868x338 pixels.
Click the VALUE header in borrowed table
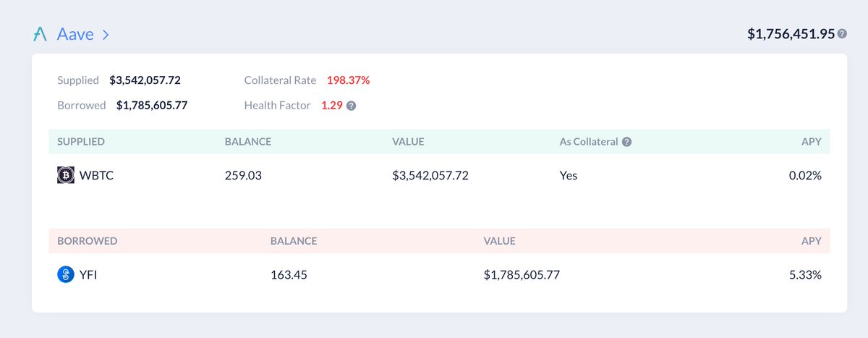[500, 241]
